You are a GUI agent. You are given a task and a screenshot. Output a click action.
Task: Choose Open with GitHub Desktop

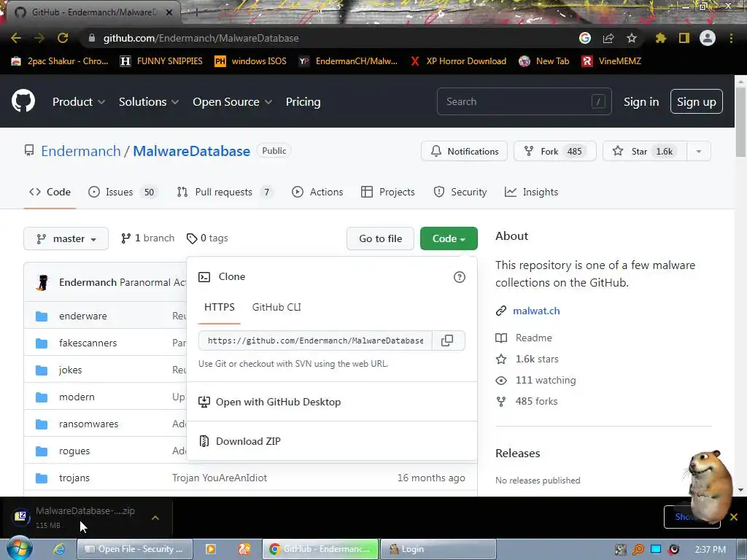coord(278,402)
